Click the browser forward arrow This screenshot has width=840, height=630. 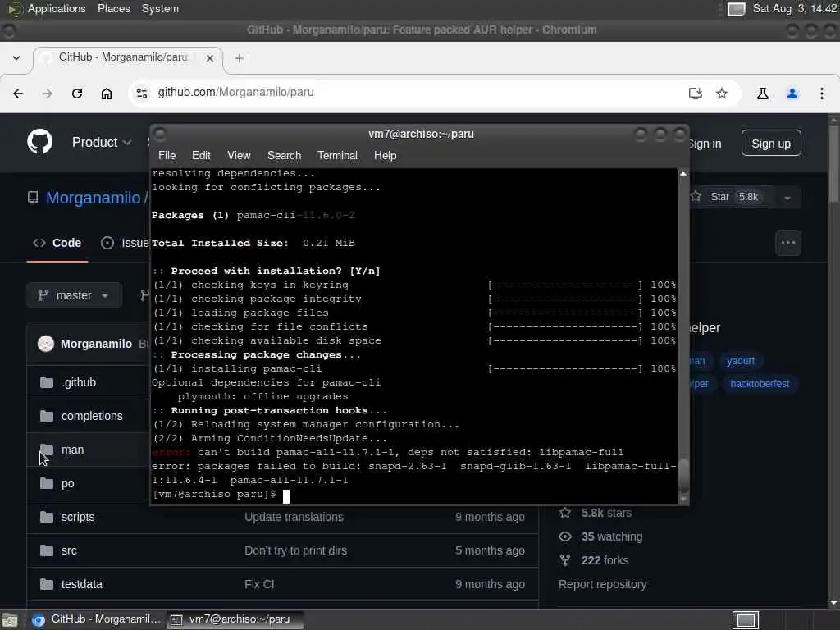click(47, 94)
